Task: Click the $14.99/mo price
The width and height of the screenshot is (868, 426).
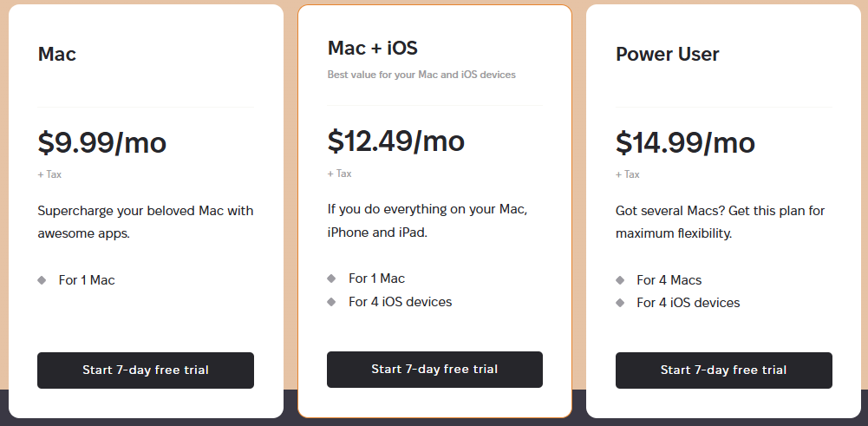Action: 685,142
